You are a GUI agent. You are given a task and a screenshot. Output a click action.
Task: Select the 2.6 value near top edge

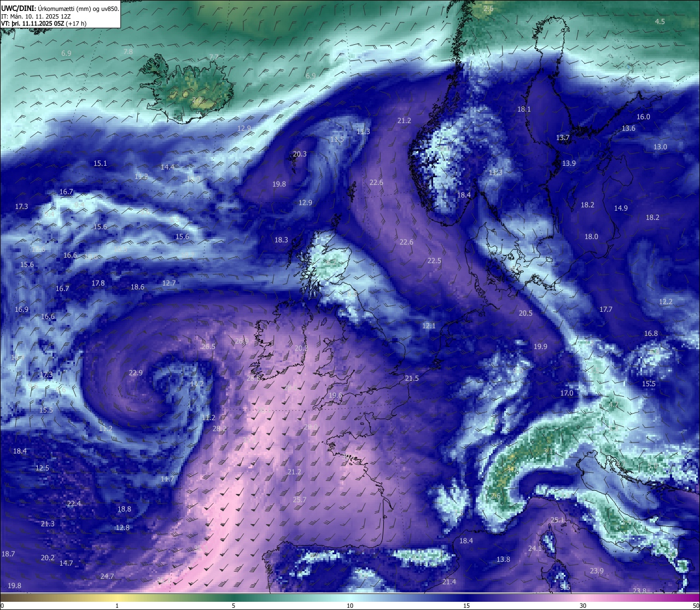(x=488, y=9)
